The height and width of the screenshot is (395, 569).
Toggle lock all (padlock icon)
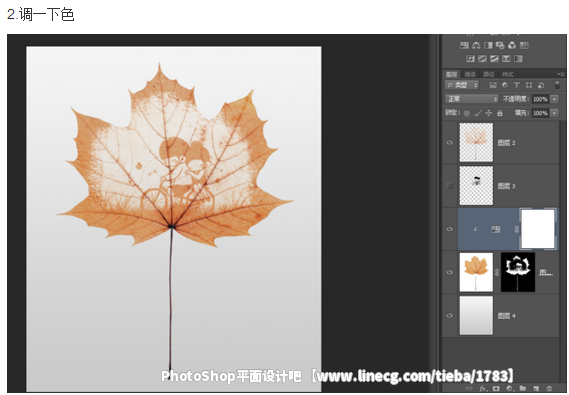[500, 113]
